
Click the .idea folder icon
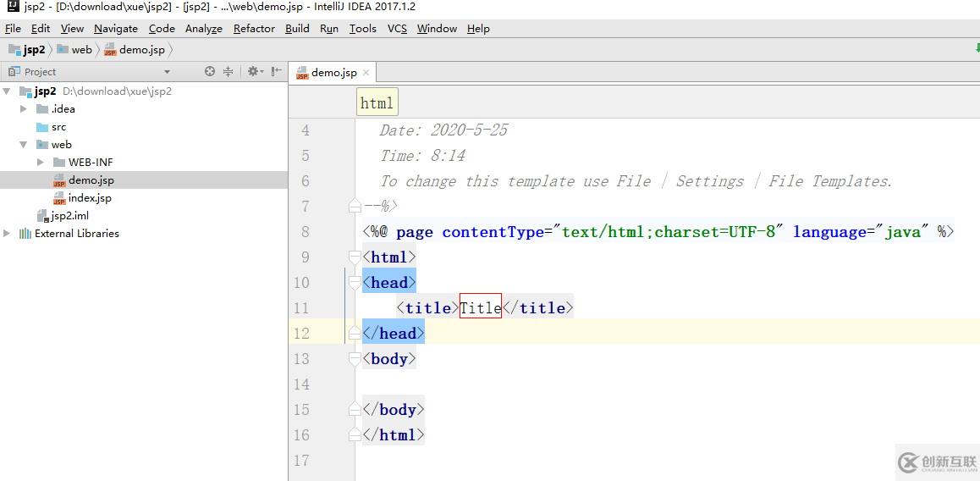click(42, 109)
